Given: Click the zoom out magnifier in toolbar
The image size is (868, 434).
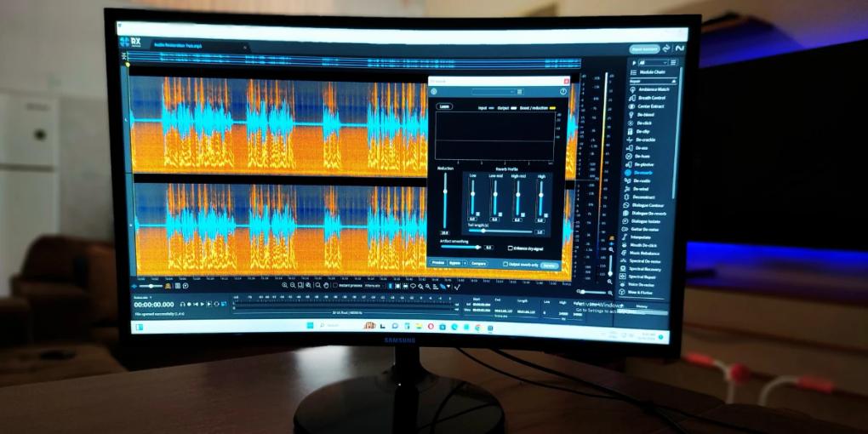Looking at the screenshot, I should [x=293, y=286].
